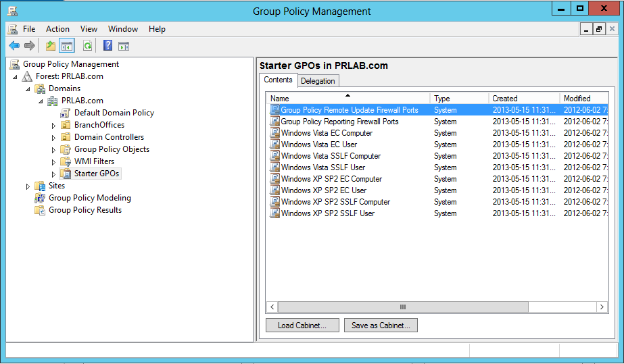Click the Domain Controllers OU icon
Screen dimensions: 624x364
tap(66, 137)
